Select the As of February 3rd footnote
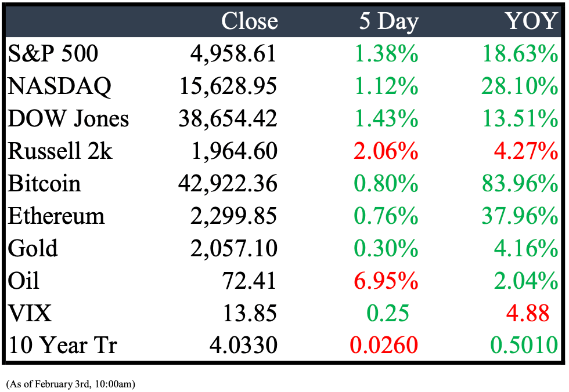This screenshot has height=392, width=569. [71, 384]
